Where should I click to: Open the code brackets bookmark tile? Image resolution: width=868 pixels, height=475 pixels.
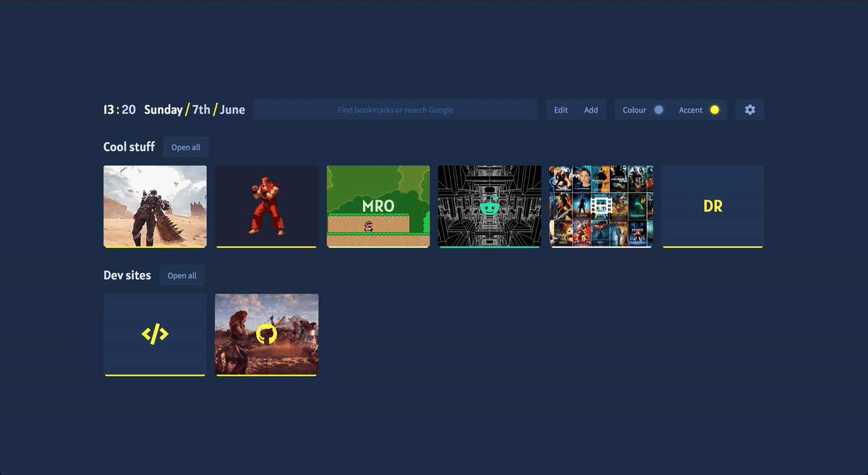point(155,335)
